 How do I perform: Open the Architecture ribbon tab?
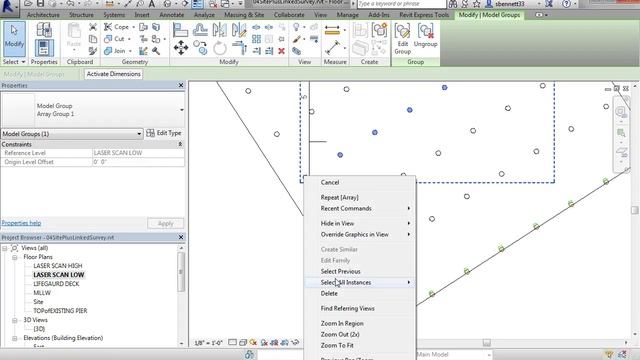(x=43, y=15)
